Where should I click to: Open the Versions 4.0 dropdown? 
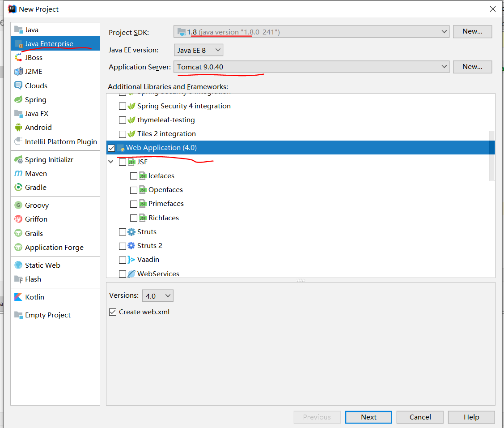pos(157,296)
